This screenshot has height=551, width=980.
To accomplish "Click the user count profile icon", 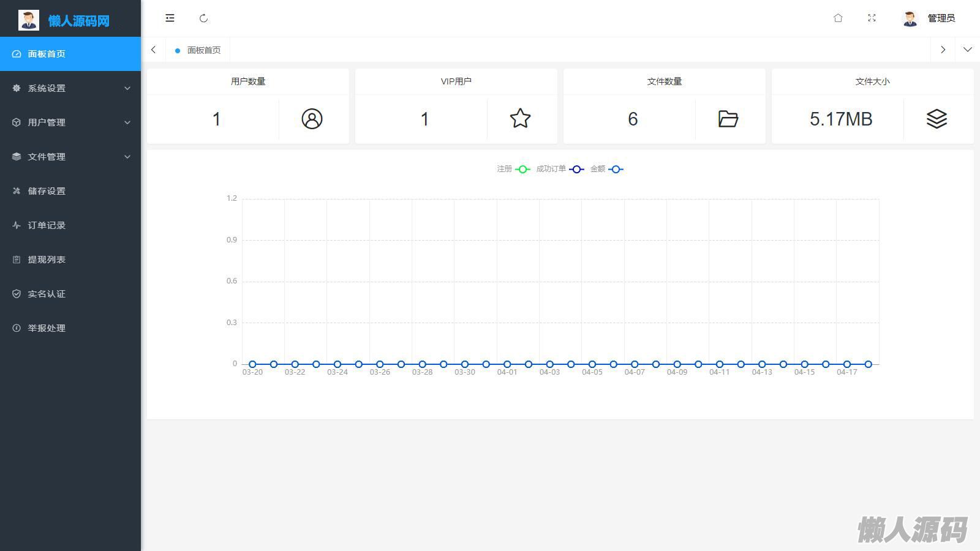I will [x=312, y=119].
